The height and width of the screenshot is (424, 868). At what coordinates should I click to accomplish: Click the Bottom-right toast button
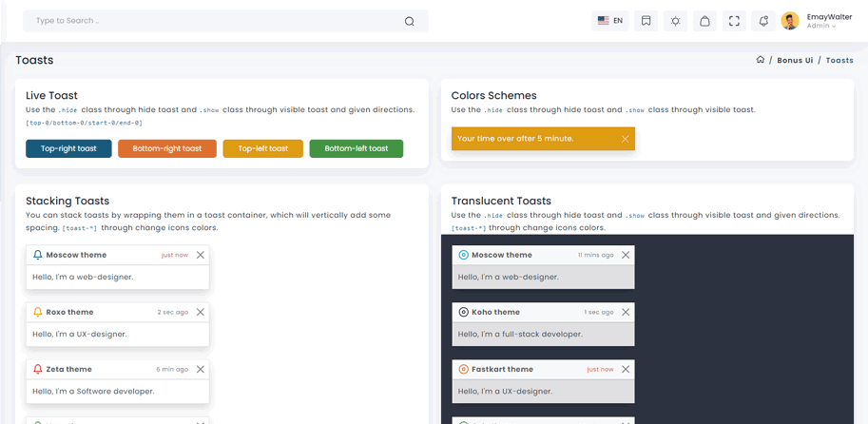(167, 148)
